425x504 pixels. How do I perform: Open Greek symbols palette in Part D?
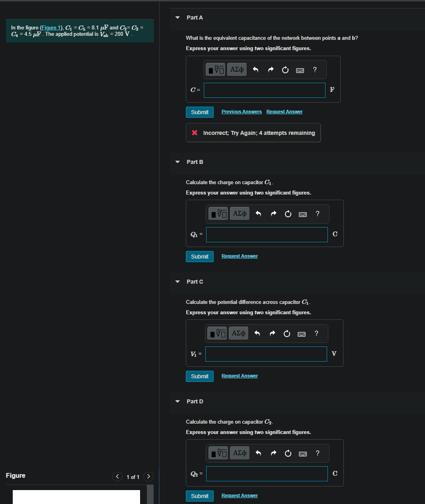[240, 453]
